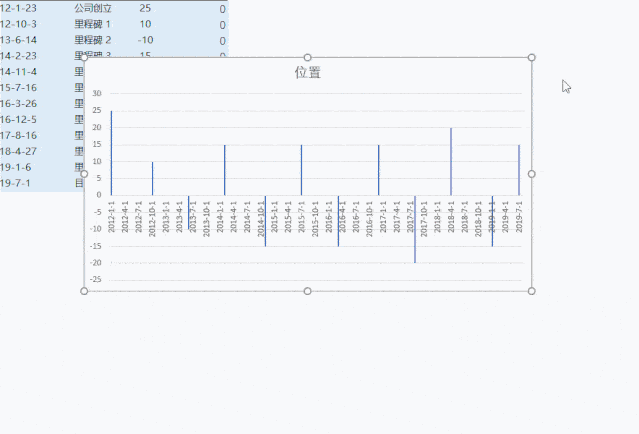Select the bar rising to 15 at 2015-7-1
The height and width of the screenshot is (434, 639).
[302, 170]
